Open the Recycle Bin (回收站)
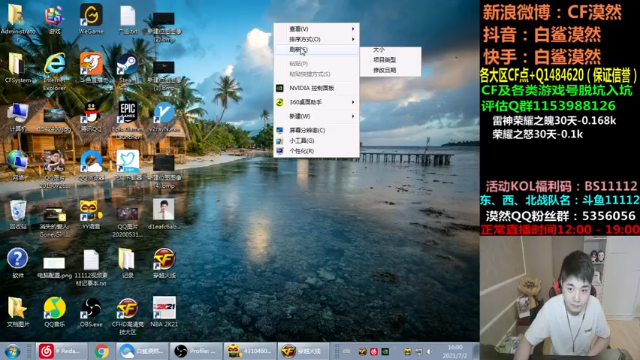This screenshot has height=360, width=640. click(x=18, y=213)
